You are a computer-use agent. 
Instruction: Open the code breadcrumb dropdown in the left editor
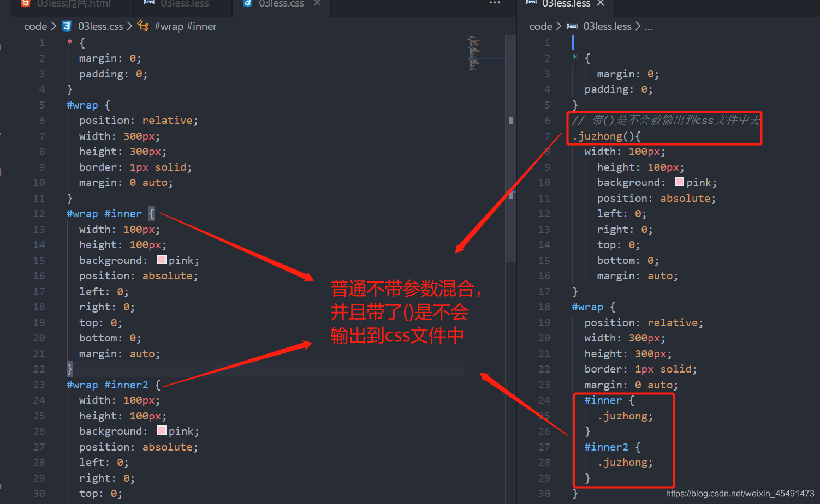[x=35, y=26]
